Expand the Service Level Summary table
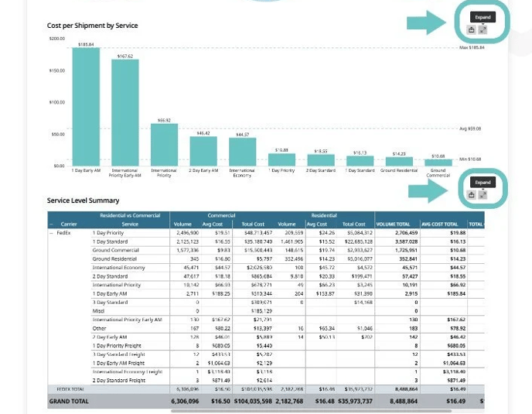Viewport: 532px width, 414px height. point(483,195)
